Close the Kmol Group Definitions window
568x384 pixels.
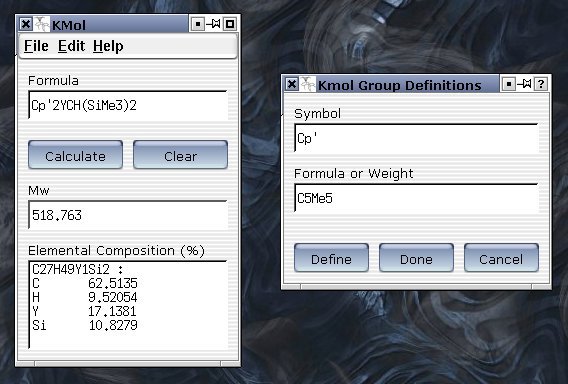pyautogui.click(x=292, y=84)
